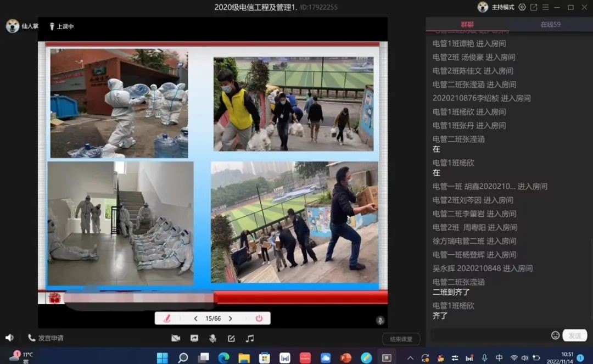Click the pop-out window icon in title bar
This screenshot has height=364, width=593.
pyautogui.click(x=534, y=7)
